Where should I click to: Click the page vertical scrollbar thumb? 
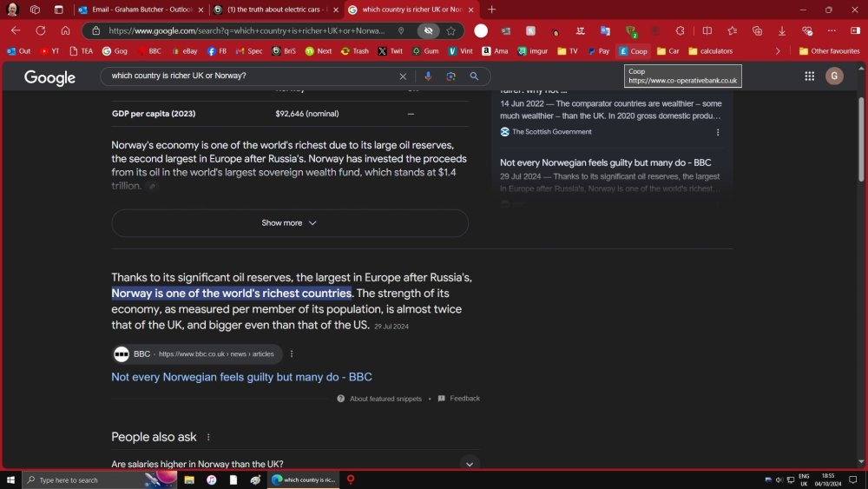(x=861, y=138)
